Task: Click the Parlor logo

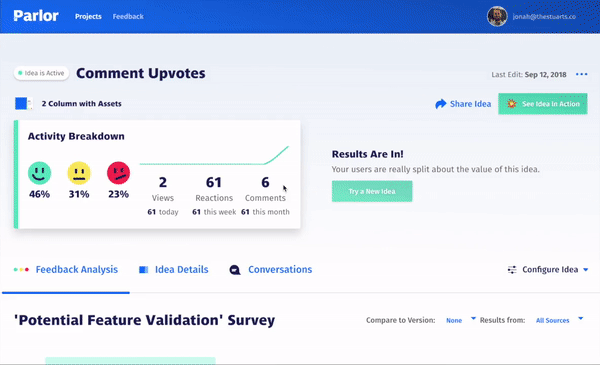Action: pyautogui.click(x=36, y=16)
